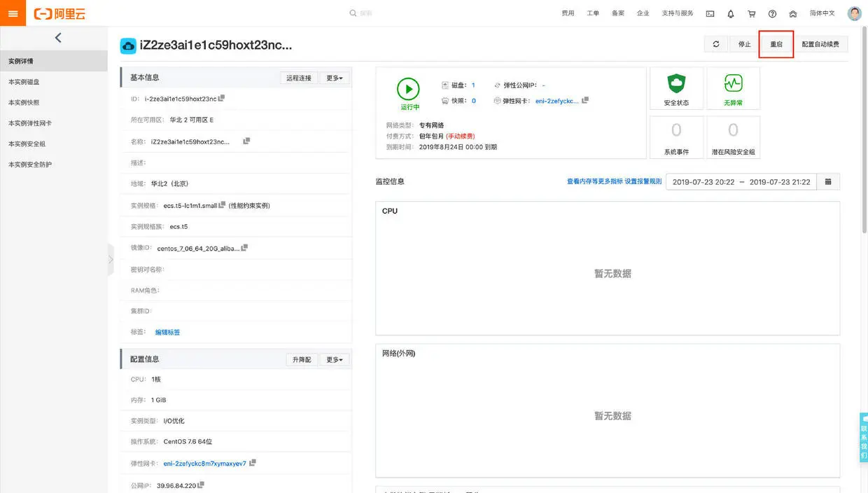Click the 查看内存等更多指标 link

tap(595, 181)
